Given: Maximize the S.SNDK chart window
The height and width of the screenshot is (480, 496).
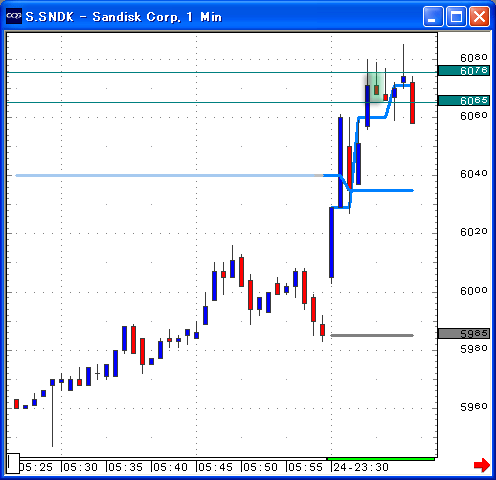Looking at the screenshot, I should coord(456,16).
